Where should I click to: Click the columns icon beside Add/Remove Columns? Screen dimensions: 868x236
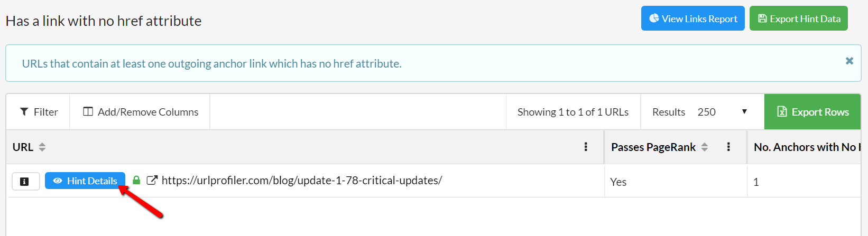(88, 112)
